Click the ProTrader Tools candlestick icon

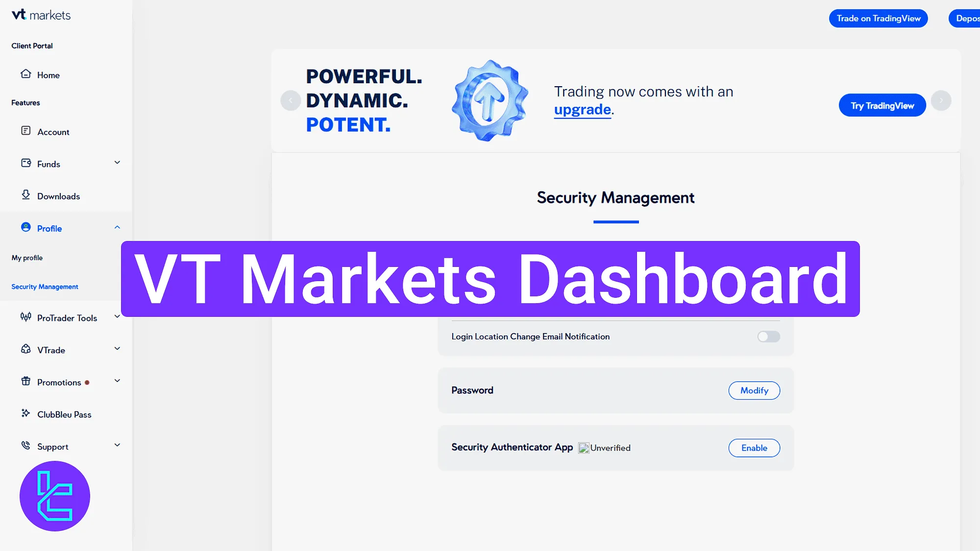(x=25, y=317)
